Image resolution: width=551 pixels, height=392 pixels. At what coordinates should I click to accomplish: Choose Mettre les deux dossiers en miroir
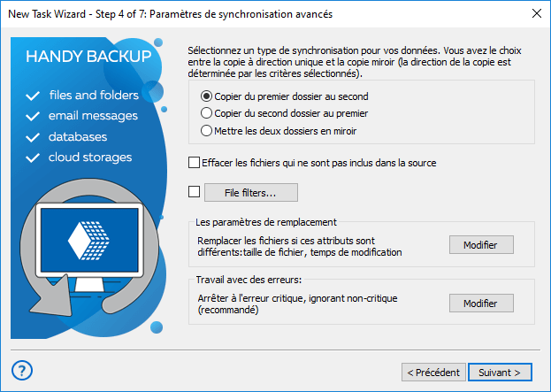coord(207,131)
